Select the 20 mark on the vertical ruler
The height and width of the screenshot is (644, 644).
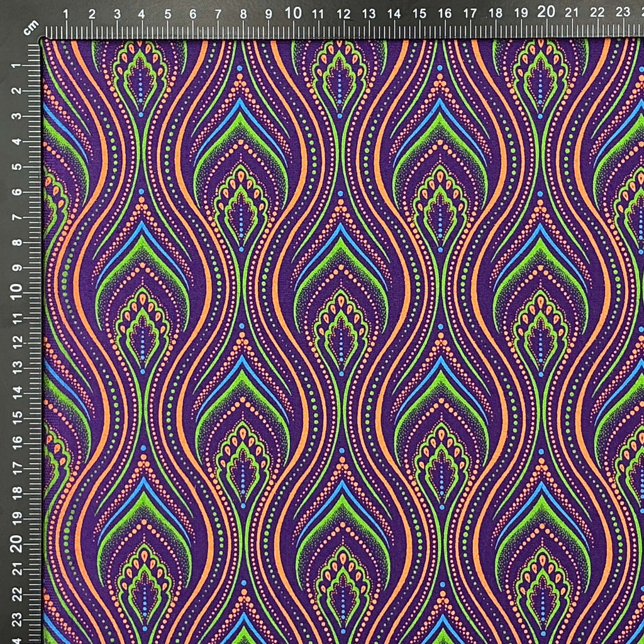pyautogui.click(x=16, y=544)
